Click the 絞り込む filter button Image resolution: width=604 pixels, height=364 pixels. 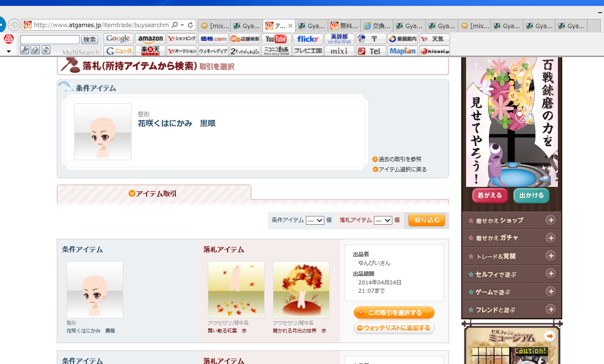426,220
